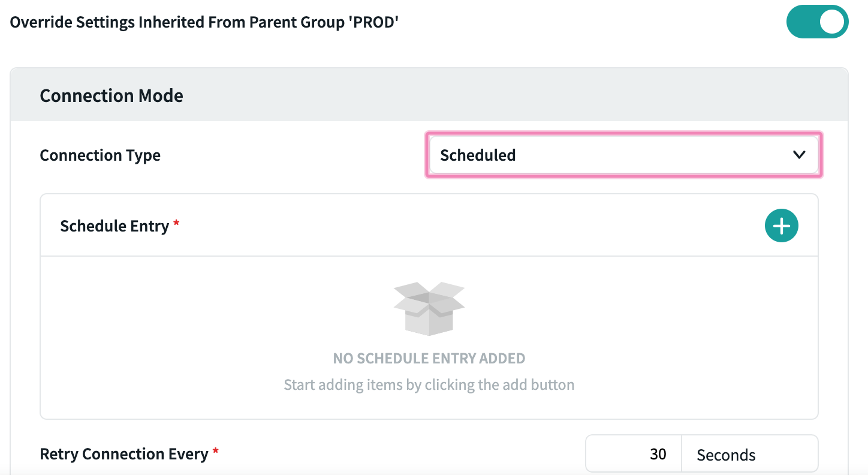Click the Retry Connection Every label
Viewport: 868px width, 475px height.
[x=123, y=454]
